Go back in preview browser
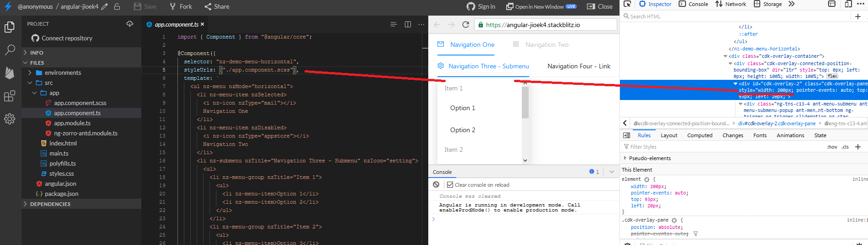Screen dimensions: 868x245 point(437,25)
